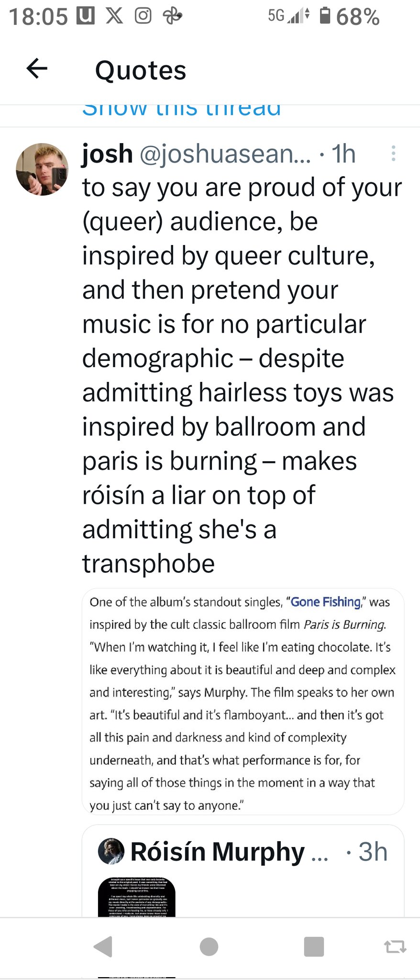Image resolution: width=420 pixels, height=980 pixels.
Task: Tap the battery icon in status bar
Action: 325,16
